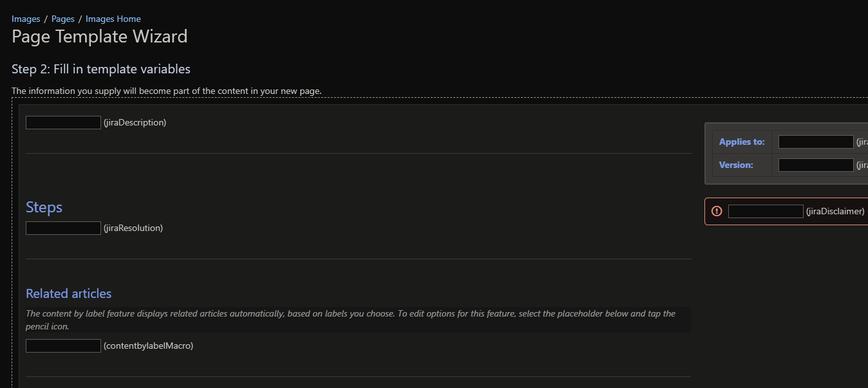Open the Images breadcrumb link
Viewport: 868px width, 388px height.
coord(26,19)
